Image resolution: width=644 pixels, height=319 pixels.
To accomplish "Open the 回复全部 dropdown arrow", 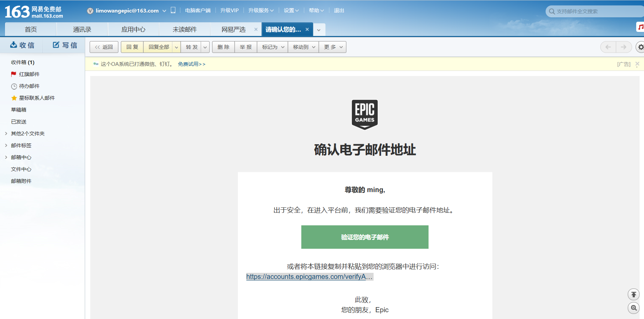I will pyautogui.click(x=176, y=47).
